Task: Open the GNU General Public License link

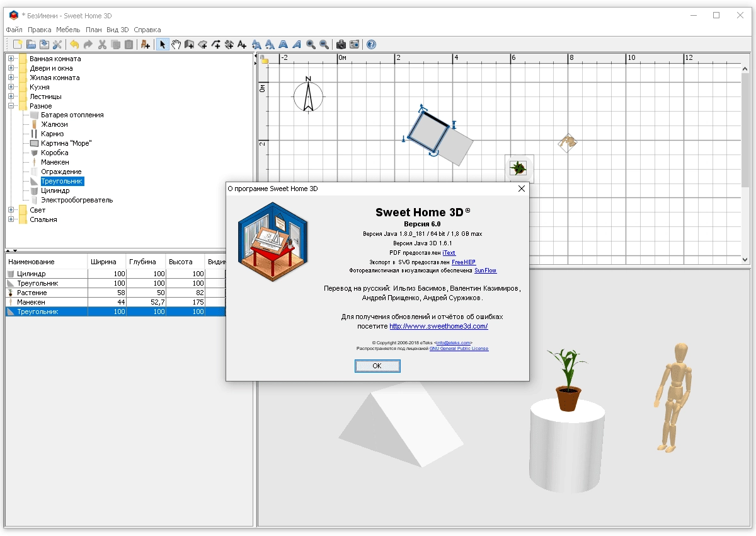Action: tap(459, 348)
